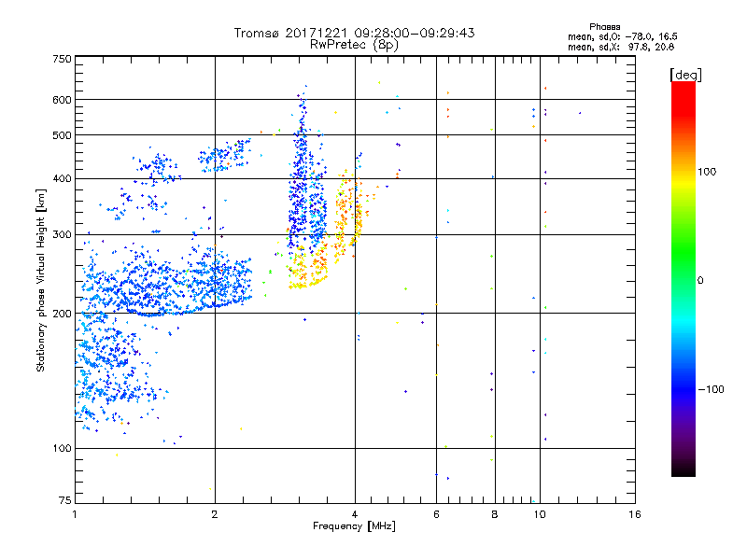Click the x-axis tick label '4'
Viewport: 747px width, 560px height.
click(x=355, y=514)
